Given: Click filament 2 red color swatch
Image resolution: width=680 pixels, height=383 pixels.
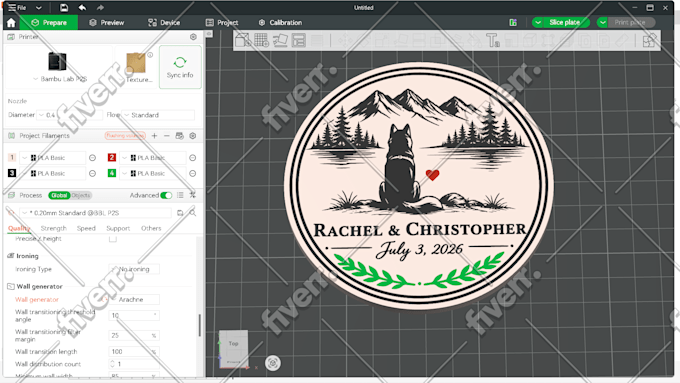Looking at the screenshot, I should (112, 157).
